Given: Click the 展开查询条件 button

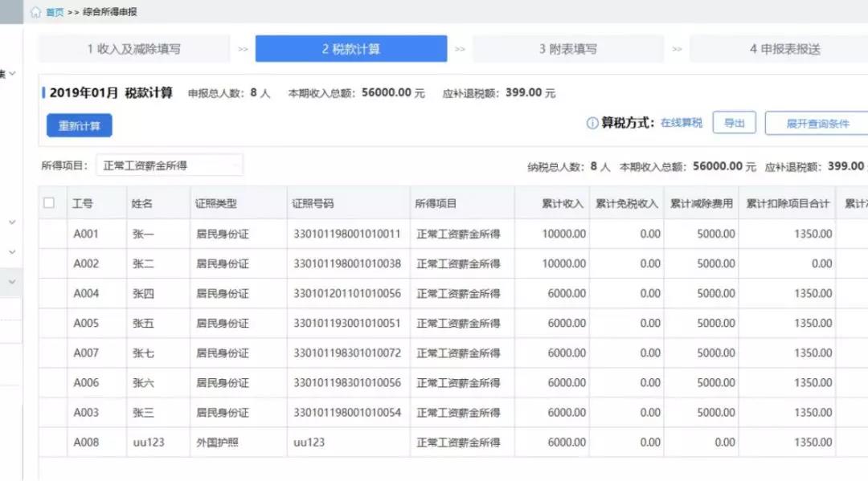Looking at the screenshot, I should [817, 124].
